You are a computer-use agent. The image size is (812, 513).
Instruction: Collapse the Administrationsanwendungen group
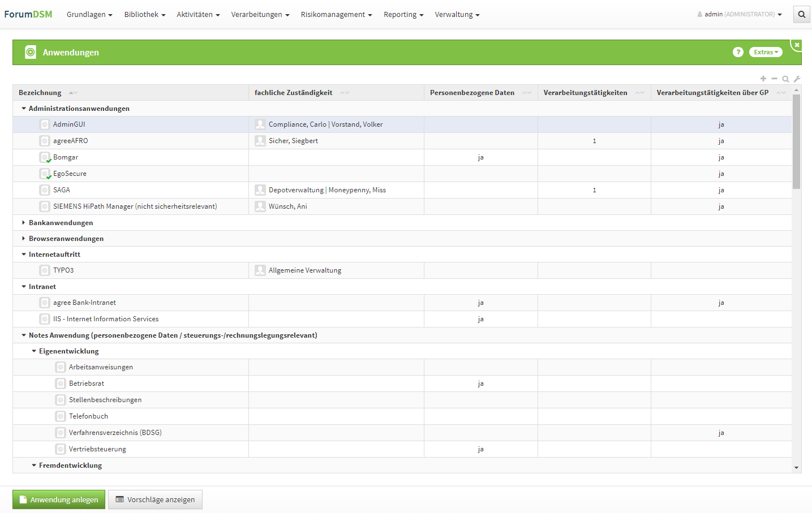tap(24, 109)
